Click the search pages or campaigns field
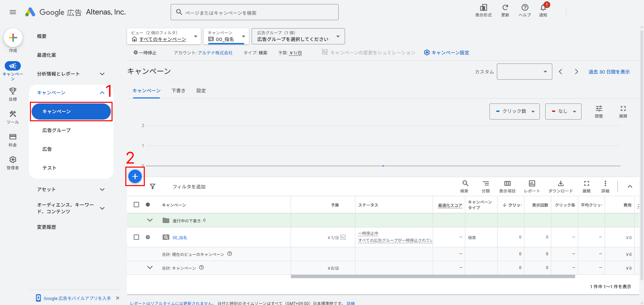Screen dimensions: 644x305 (x=255, y=12)
